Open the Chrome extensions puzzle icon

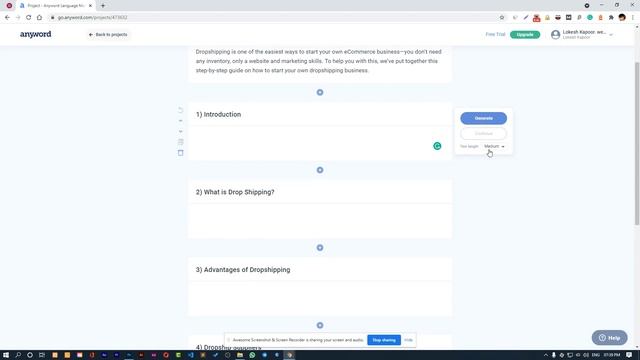(611, 18)
